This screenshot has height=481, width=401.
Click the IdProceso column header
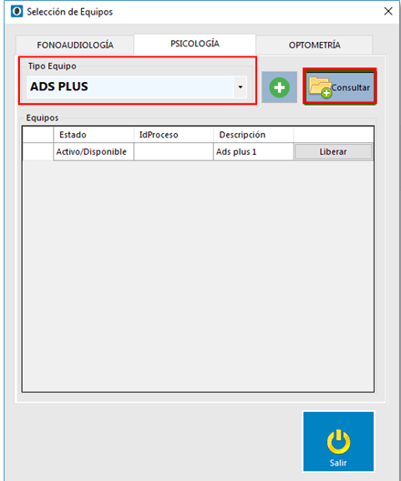tap(173, 135)
